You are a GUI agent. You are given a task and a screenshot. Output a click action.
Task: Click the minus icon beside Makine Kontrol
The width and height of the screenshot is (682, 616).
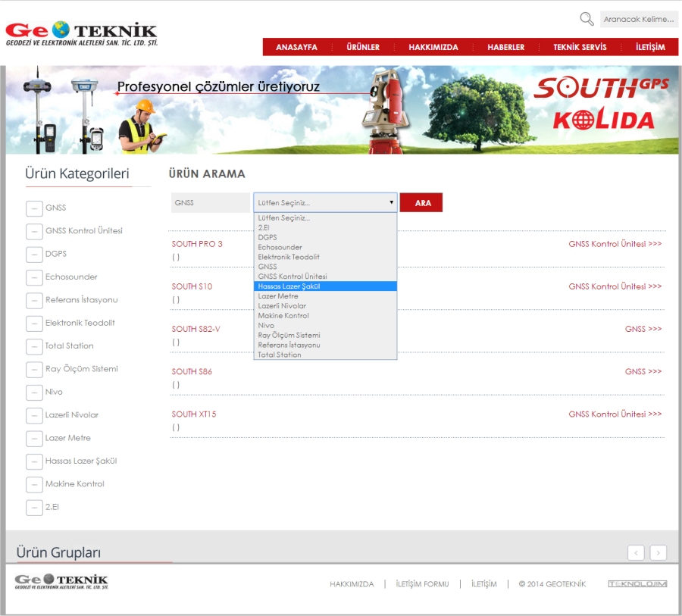[x=34, y=485]
